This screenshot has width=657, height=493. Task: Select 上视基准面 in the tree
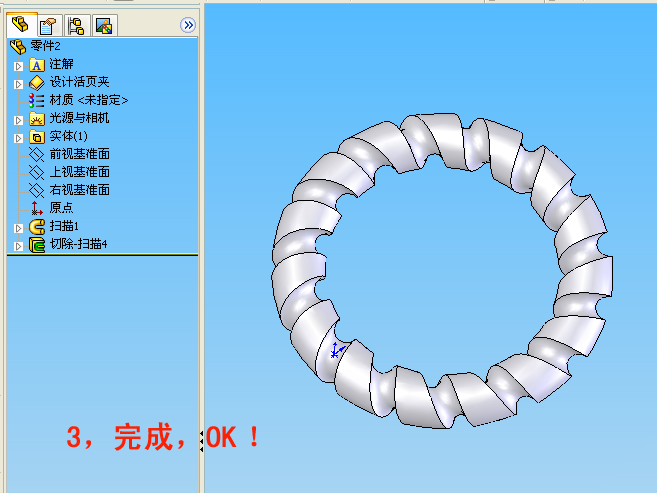[x=80, y=172]
